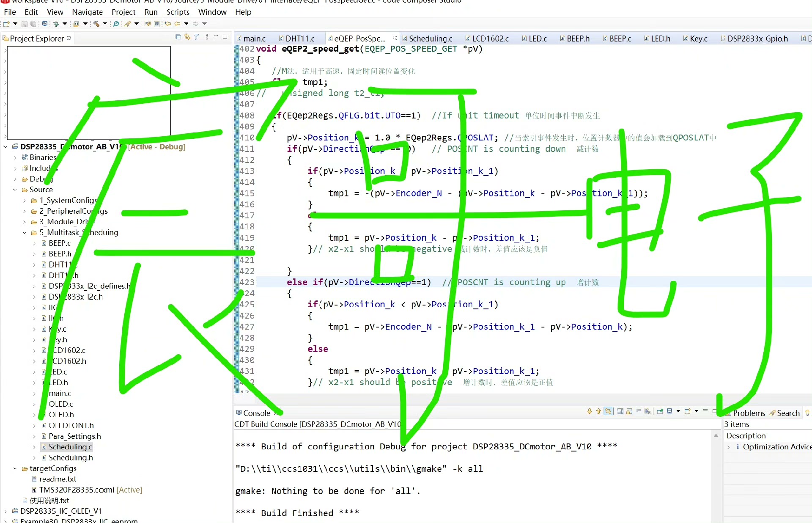This screenshot has height=523, width=812.
Task: Toggle console Scroll Lock icon
Action: [x=629, y=411]
